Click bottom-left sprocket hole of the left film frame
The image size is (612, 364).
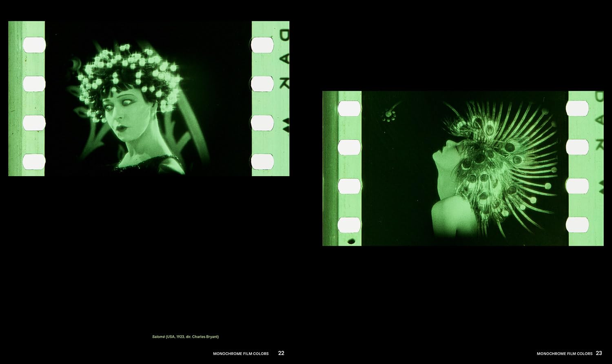point(34,162)
